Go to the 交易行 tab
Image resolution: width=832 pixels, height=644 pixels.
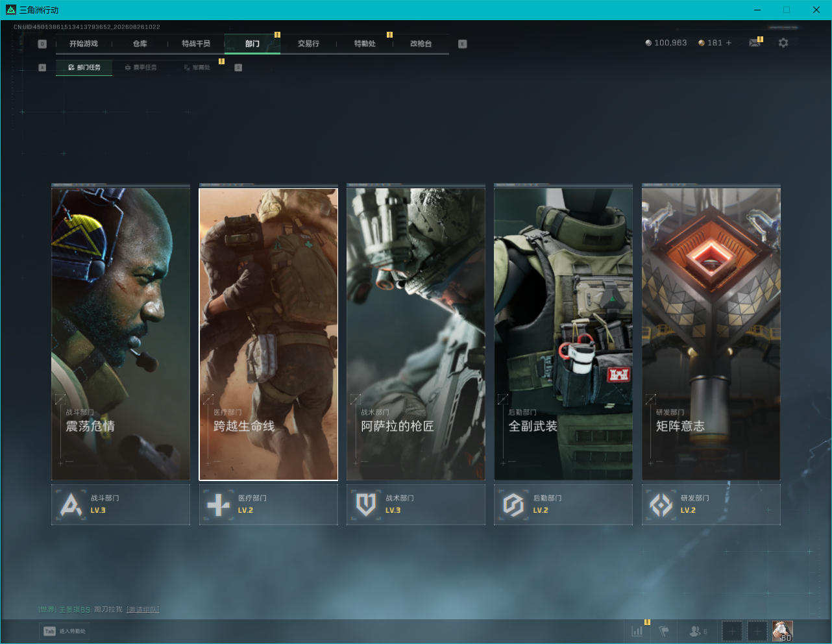308,43
